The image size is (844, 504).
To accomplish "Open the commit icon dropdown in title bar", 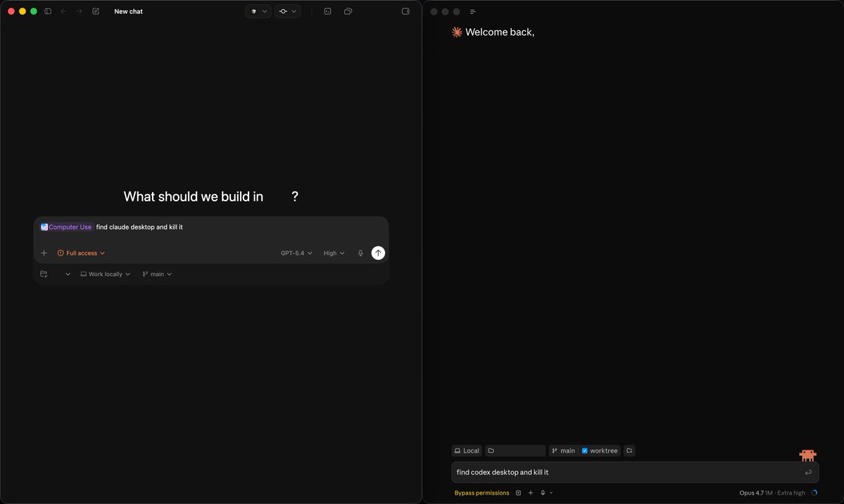I will 287,11.
